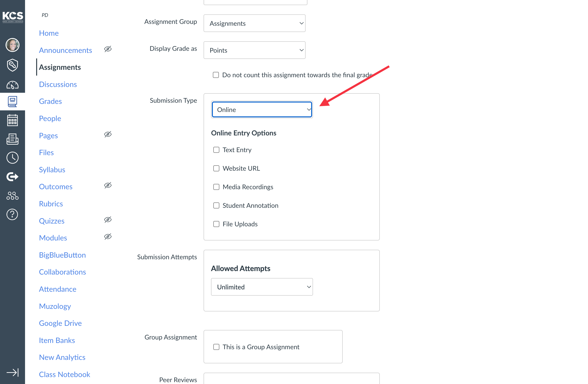588x384 pixels.
Task: Open the Google Drive link
Action: [60, 323]
